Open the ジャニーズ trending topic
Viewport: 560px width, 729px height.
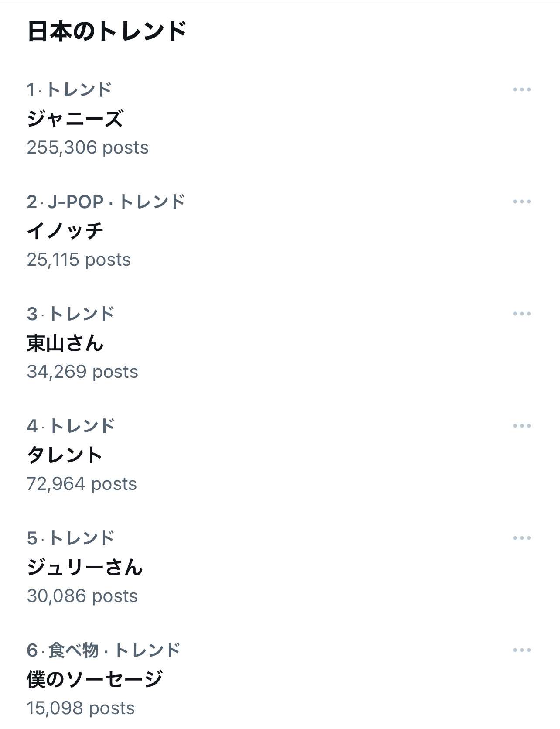pyautogui.click(x=75, y=119)
